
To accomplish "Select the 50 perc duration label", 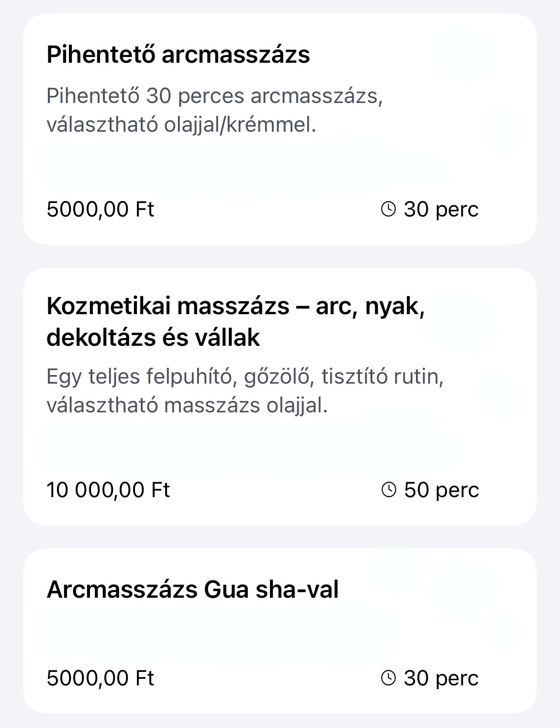I will (x=441, y=490).
